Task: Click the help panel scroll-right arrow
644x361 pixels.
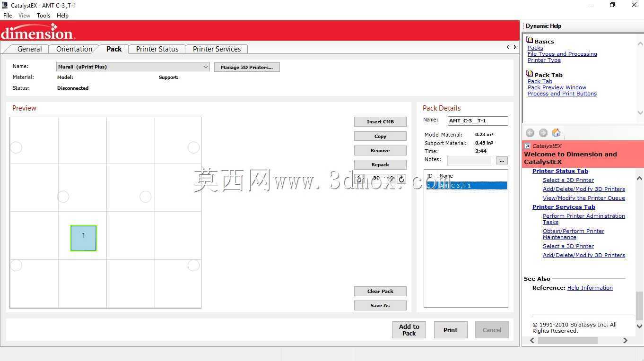Action: [x=625, y=340]
